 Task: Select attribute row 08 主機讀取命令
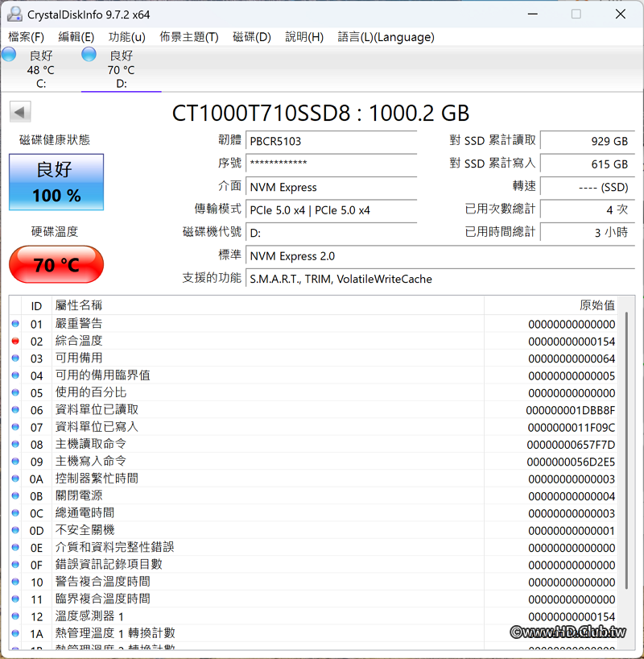[313, 444]
